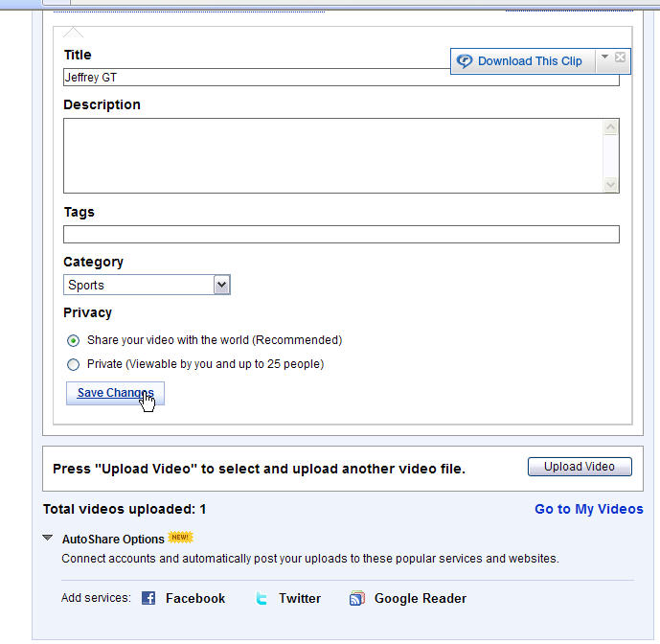
Task: Open the Go to My Videos link
Action: pyautogui.click(x=589, y=509)
